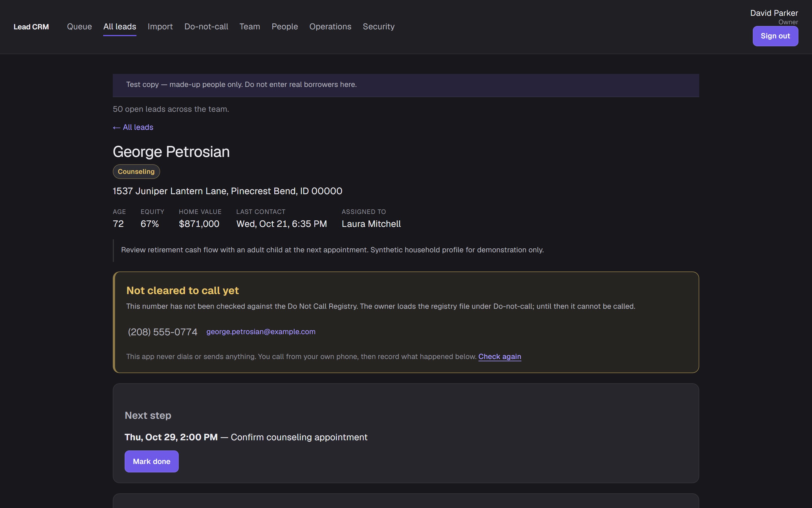Screen dimensions: 812x508
Task: Click the retirement cash flow note text
Action: click(332, 250)
